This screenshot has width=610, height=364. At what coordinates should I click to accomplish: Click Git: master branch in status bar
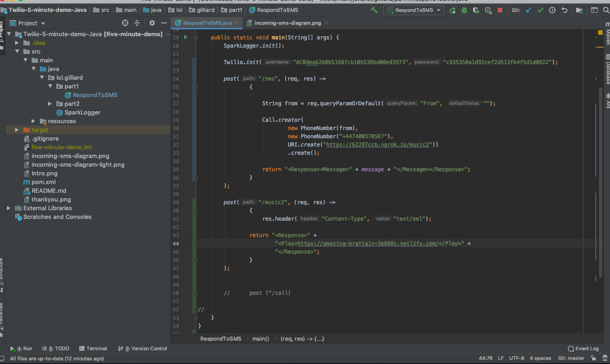pos(571,358)
